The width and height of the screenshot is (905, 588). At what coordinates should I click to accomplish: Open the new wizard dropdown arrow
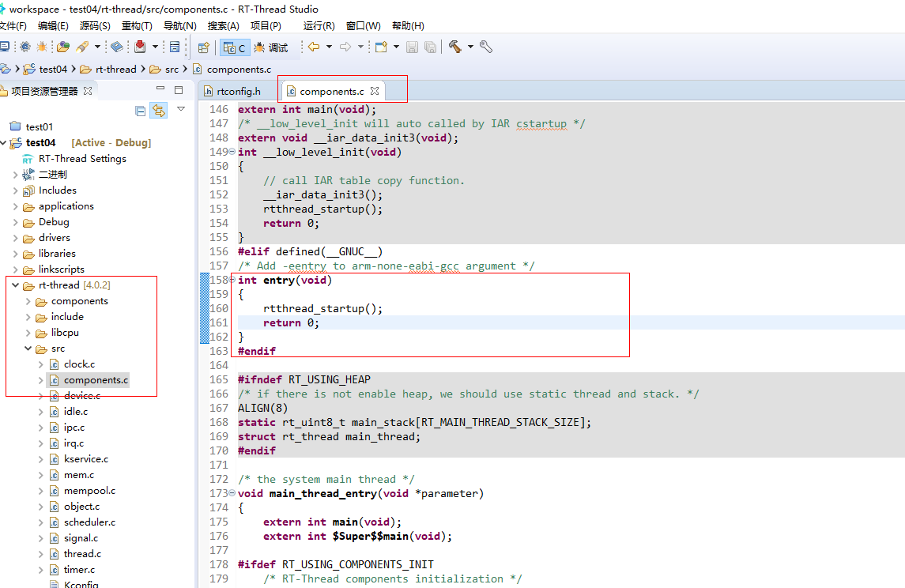coord(396,47)
